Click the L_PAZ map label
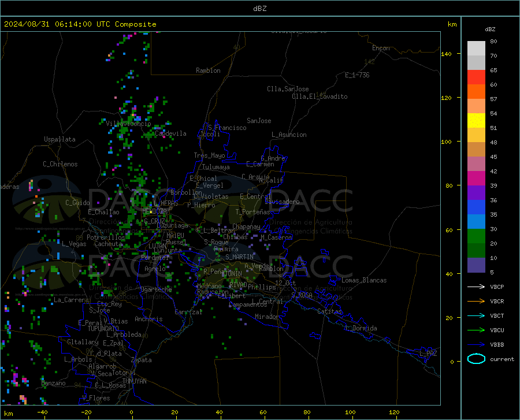The height and width of the screenshot is (420, 520). click(x=428, y=354)
